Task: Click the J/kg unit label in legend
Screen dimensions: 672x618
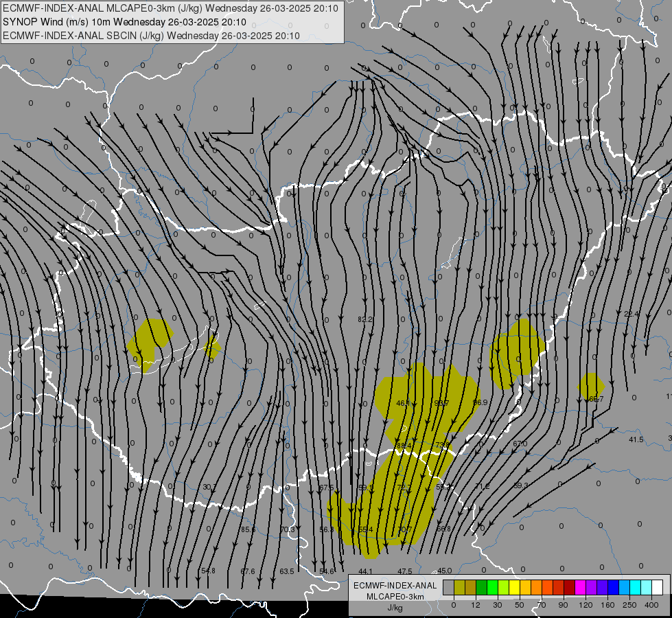Action: click(395, 608)
